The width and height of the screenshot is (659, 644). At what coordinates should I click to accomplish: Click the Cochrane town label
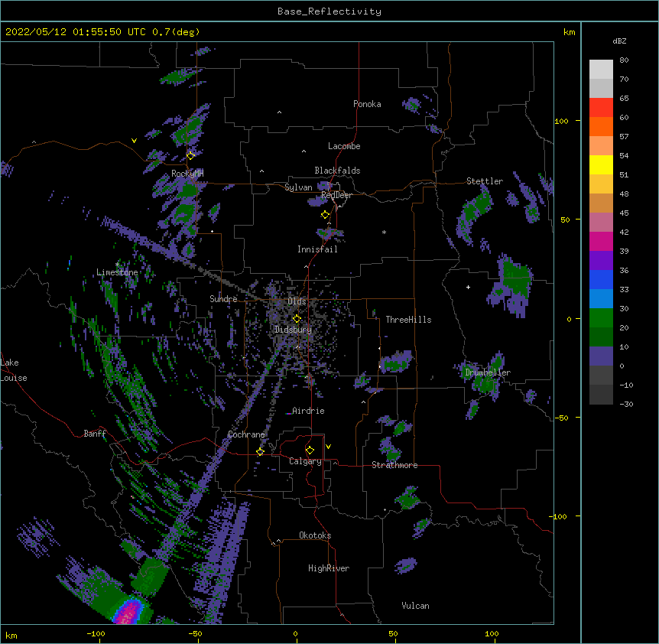pos(246,434)
